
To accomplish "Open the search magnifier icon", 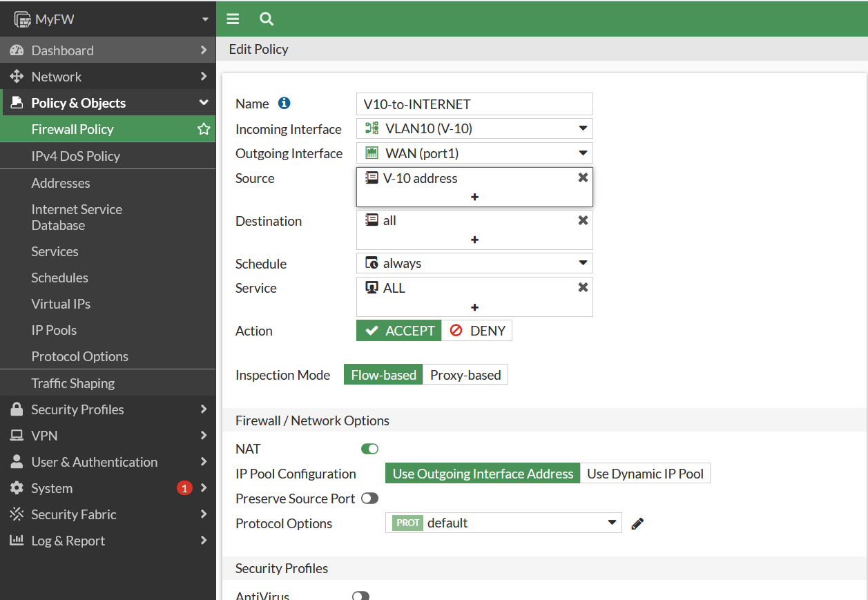I will pos(267,19).
